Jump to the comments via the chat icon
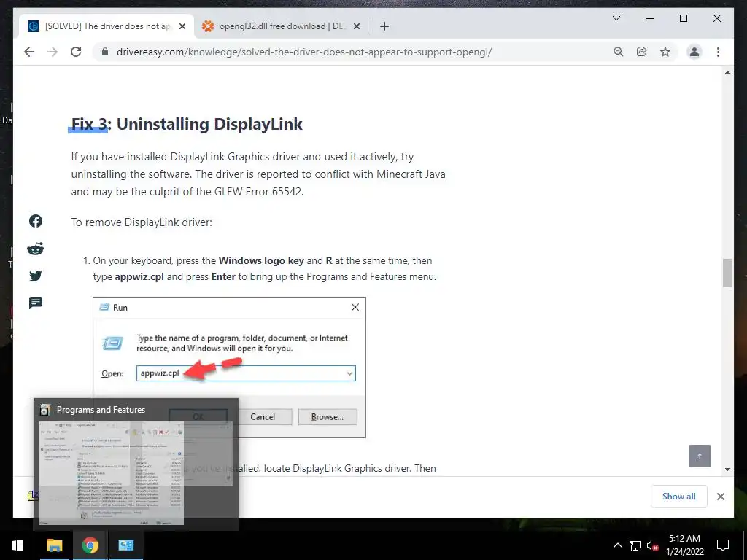The width and height of the screenshot is (747, 560). (36, 303)
